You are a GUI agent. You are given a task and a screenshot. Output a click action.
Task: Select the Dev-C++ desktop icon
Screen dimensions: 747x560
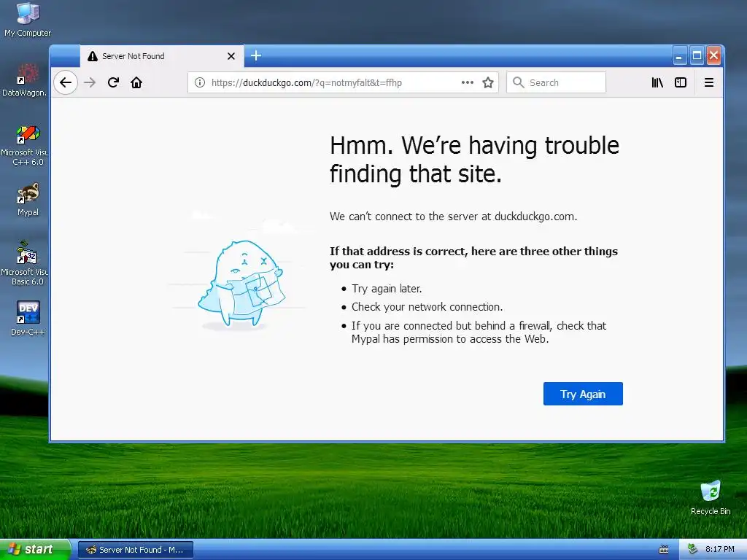point(28,318)
